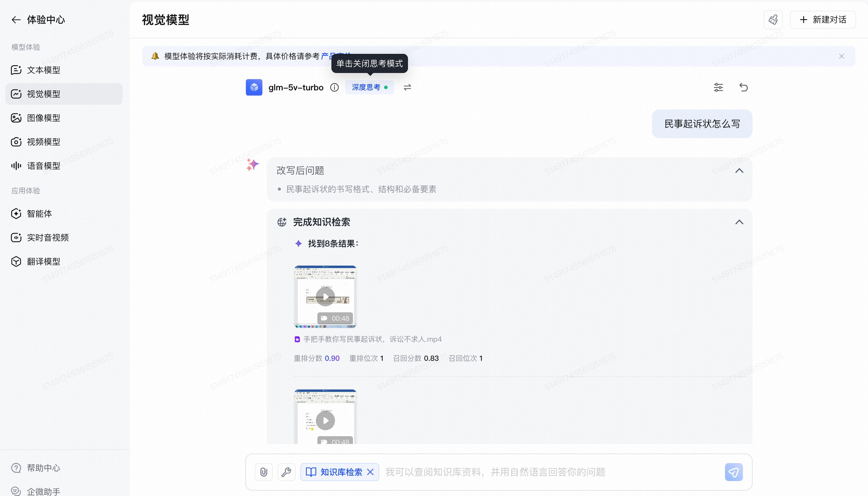Click the clear chat broom icon
868x496 pixels.
pos(773,20)
